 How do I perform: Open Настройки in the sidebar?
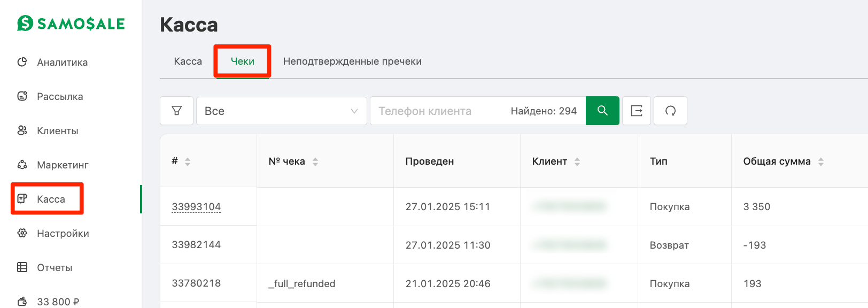[63, 233]
